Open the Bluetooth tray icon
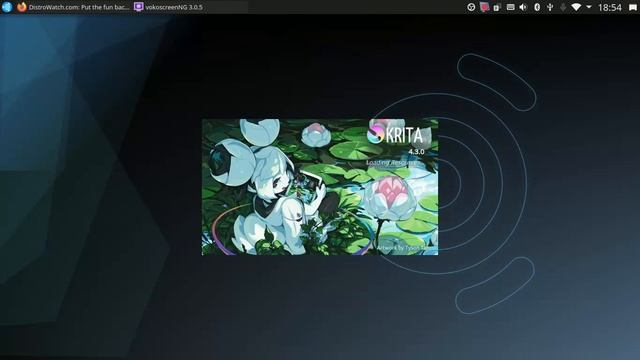The image size is (640, 360). pos(537,7)
